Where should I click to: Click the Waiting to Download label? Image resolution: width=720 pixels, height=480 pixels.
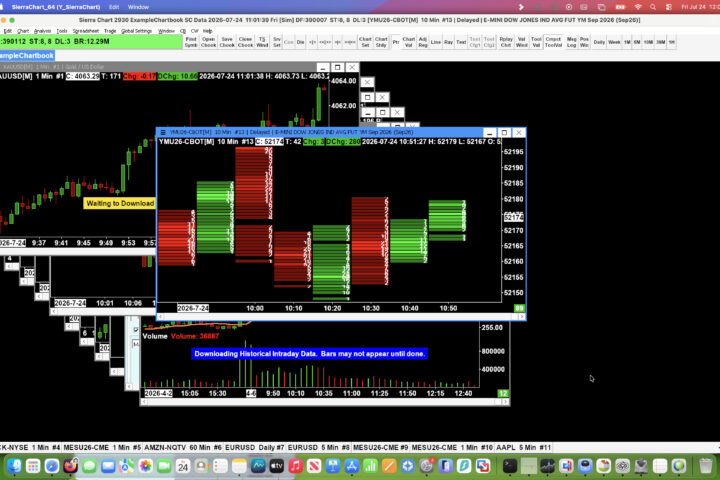120,203
